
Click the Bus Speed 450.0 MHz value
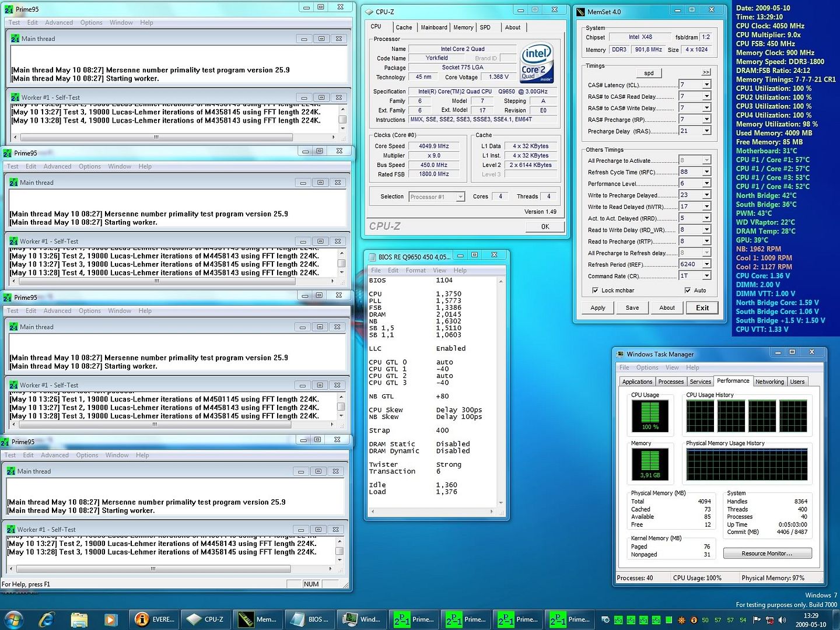[x=434, y=165]
